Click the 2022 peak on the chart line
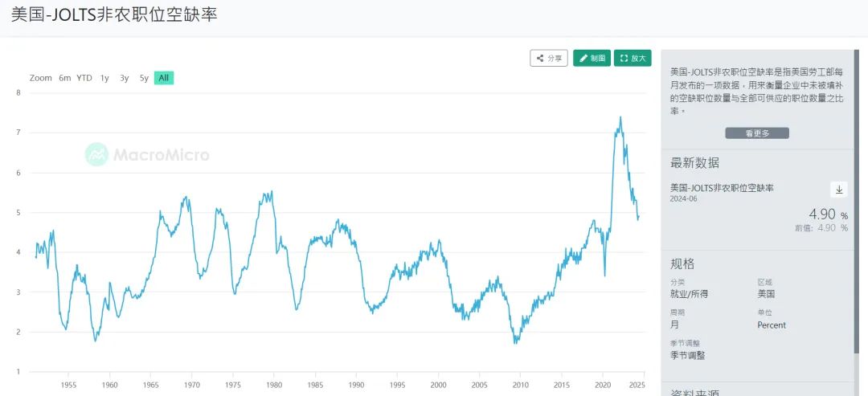The width and height of the screenshot is (868, 396). 620,117
